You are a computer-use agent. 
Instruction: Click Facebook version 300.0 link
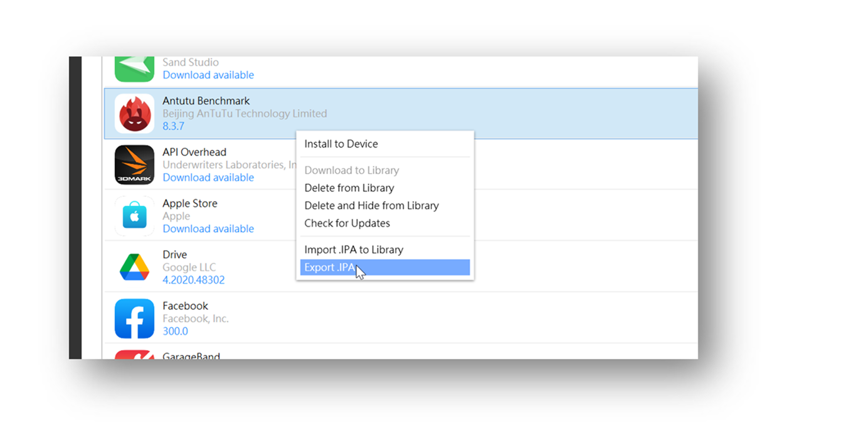pos(175,331)
